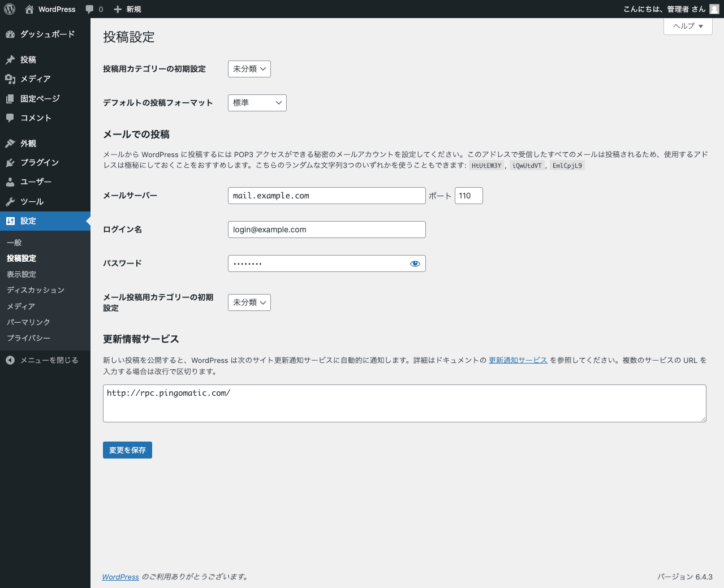Viewport: 724px width, 588px height.
Task: Click the メニューを閉じる collapse arrow icon
Action: point(10,360)
